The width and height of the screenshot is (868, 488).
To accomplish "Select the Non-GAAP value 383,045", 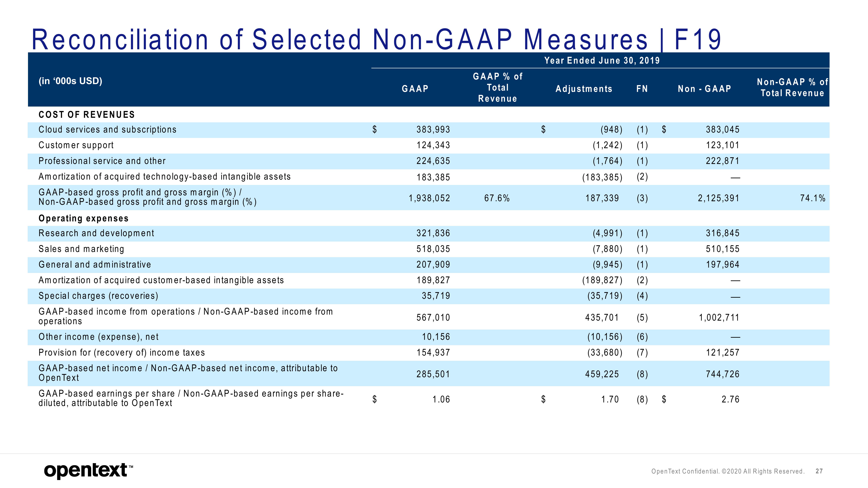I will tap(723, 130).
